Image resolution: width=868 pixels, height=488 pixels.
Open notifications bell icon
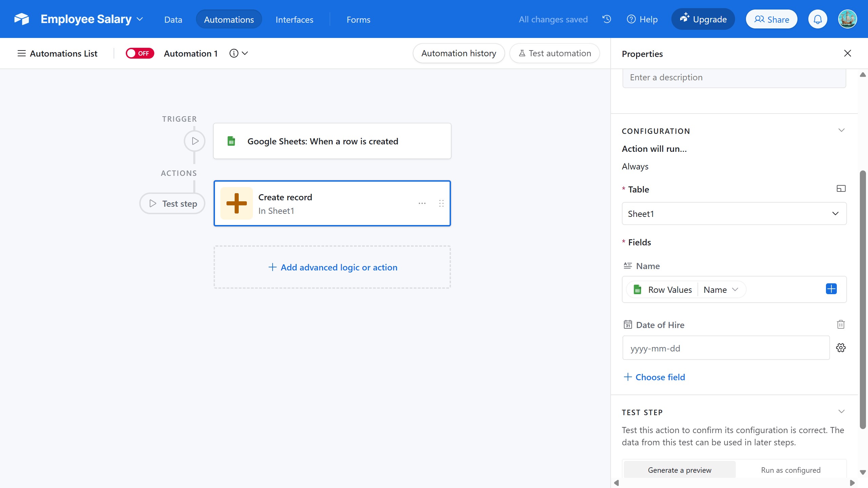tap(817, 19)
